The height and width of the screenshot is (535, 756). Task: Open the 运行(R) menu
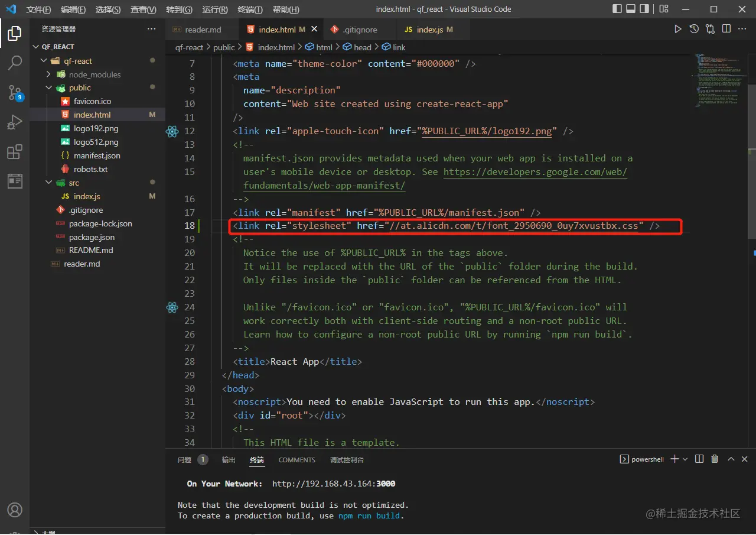(214, 9)
